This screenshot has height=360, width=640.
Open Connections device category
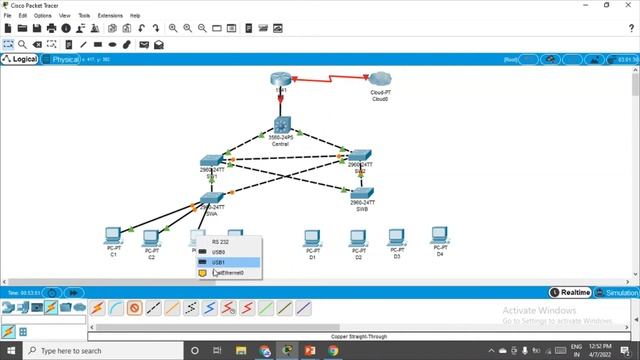click(51, 307)
